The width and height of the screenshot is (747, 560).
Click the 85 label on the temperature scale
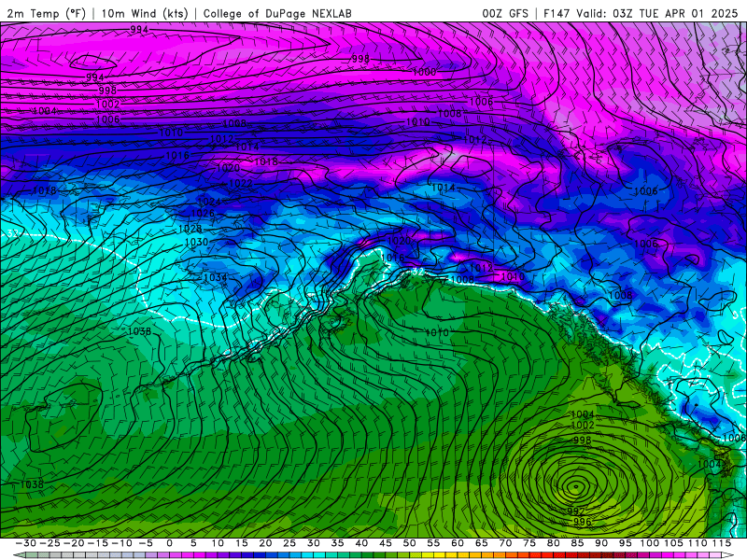[577, 543]
